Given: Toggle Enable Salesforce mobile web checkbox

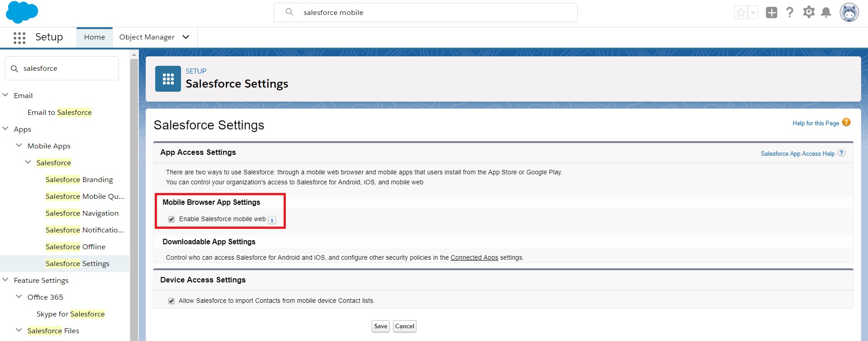Looking at the screenshot, I should [172, 219].
